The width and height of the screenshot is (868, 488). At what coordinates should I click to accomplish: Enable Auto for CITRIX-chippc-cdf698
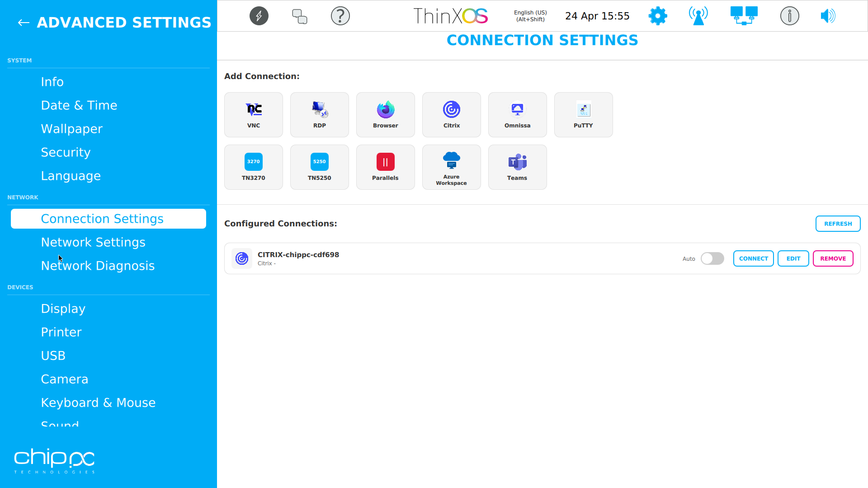pyautogui.click(x=712, y=258)
